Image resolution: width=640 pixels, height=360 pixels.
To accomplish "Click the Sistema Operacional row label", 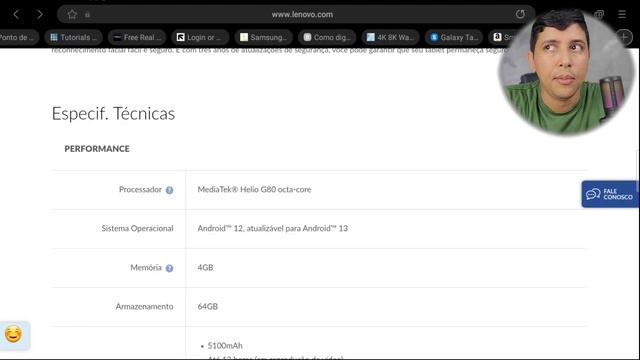I will [x=137, y=228].
